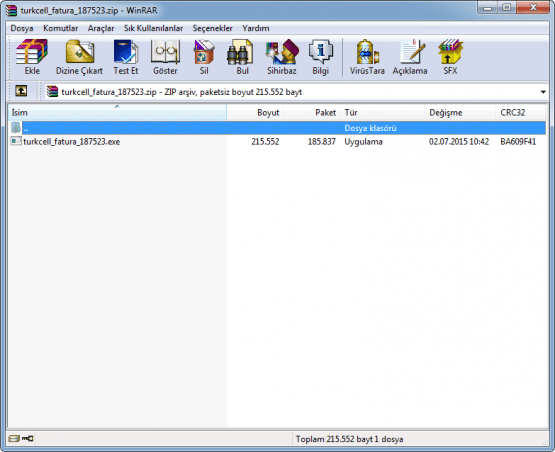Select the Dizine Çıkart extract icon
555x452 pixels.
[80, 52]
